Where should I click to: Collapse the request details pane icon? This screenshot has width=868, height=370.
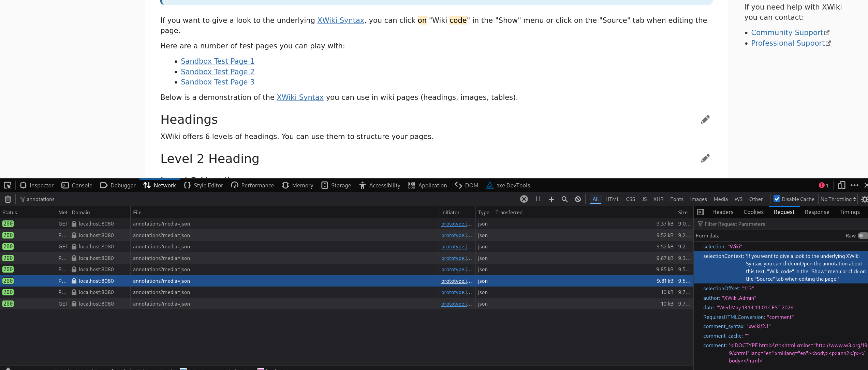pyautogui.click(x=701, y=212)
